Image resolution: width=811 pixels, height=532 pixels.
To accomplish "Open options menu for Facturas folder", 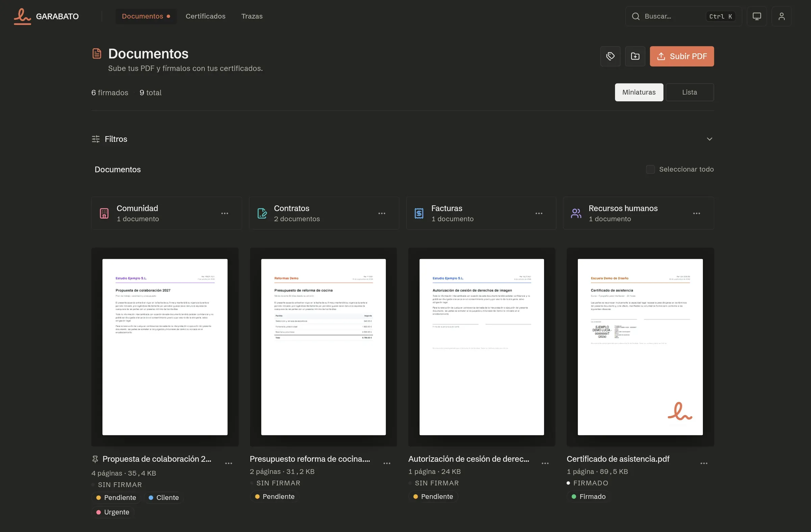I will coord(539,213).
